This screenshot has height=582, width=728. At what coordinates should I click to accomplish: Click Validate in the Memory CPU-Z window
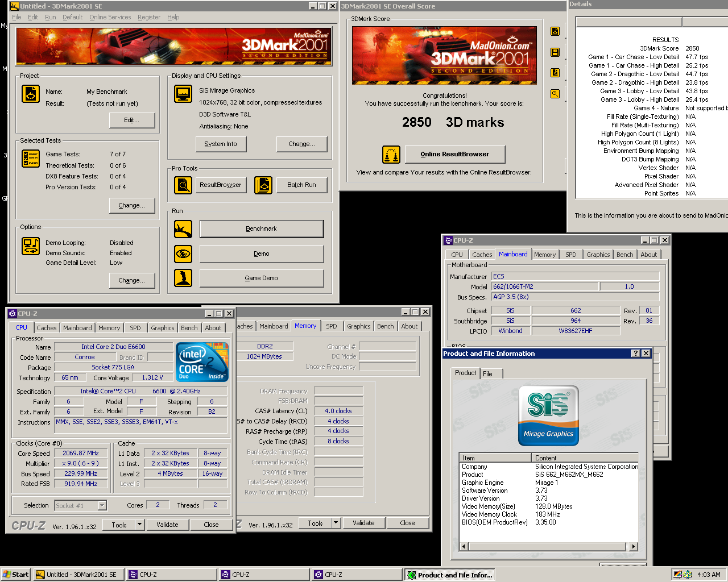363,523
